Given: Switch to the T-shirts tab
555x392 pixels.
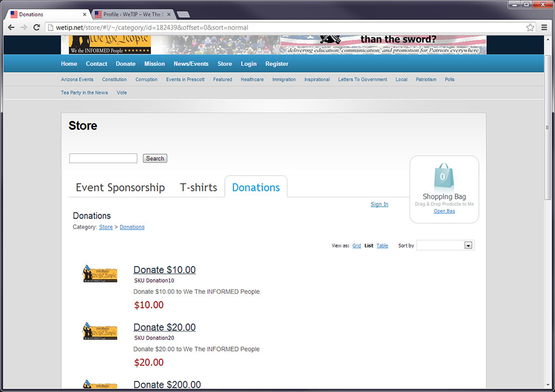Looking at the screenshot, I should coord(199,187).
